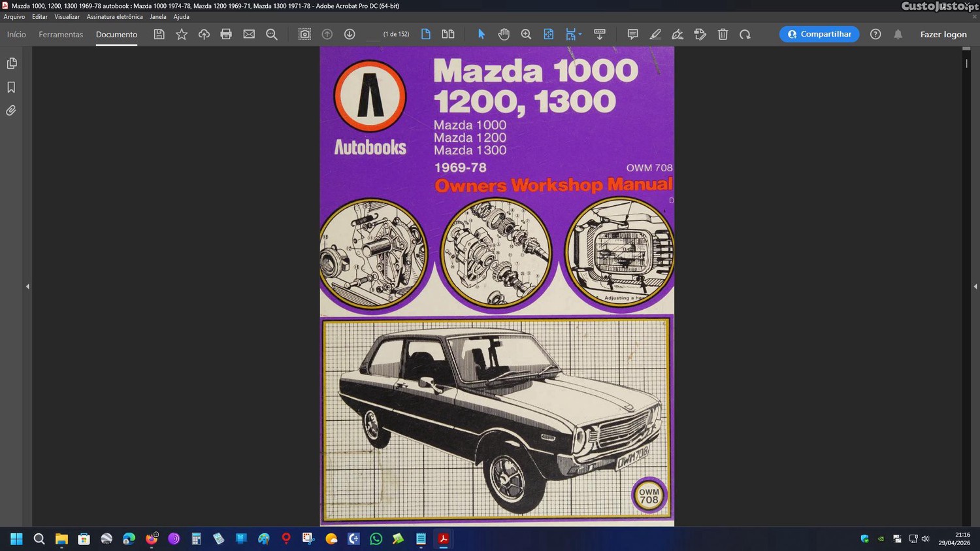Switch to the Ferramentas tab

point(61,35)
